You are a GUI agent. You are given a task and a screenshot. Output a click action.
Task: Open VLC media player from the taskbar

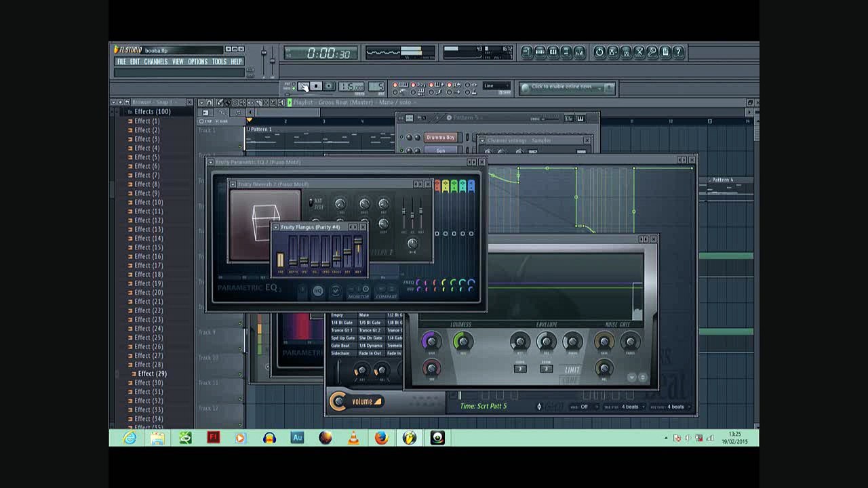[353, 438]
